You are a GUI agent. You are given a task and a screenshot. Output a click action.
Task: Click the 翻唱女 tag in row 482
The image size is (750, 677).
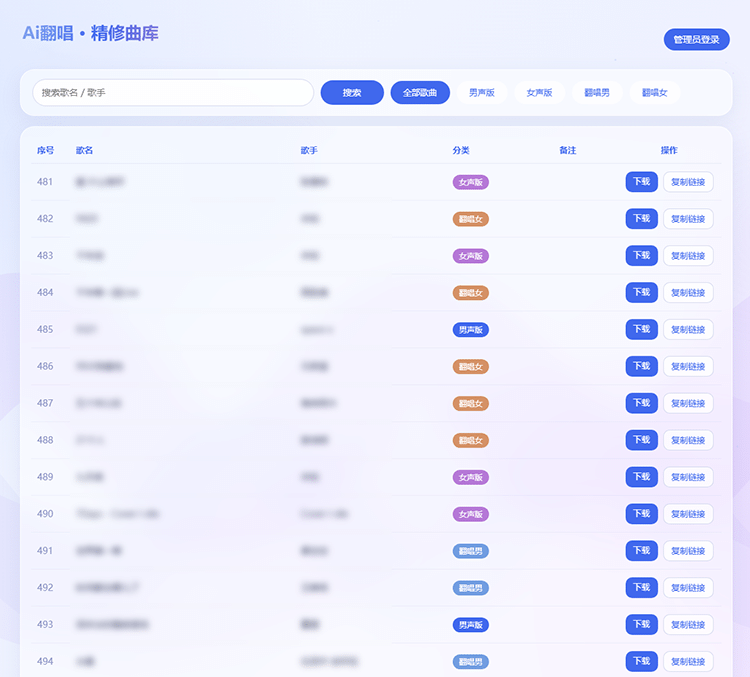pos(471,219)
